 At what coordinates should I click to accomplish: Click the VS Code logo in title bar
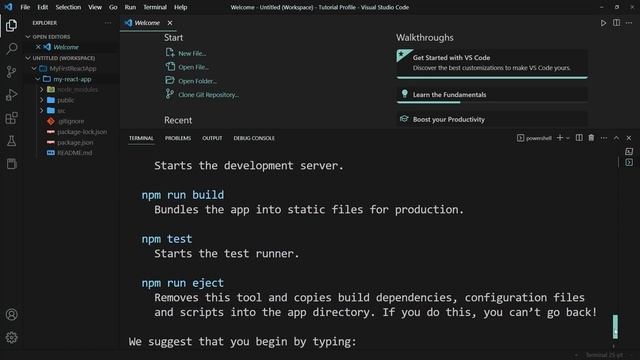click(x=9, y=7)
